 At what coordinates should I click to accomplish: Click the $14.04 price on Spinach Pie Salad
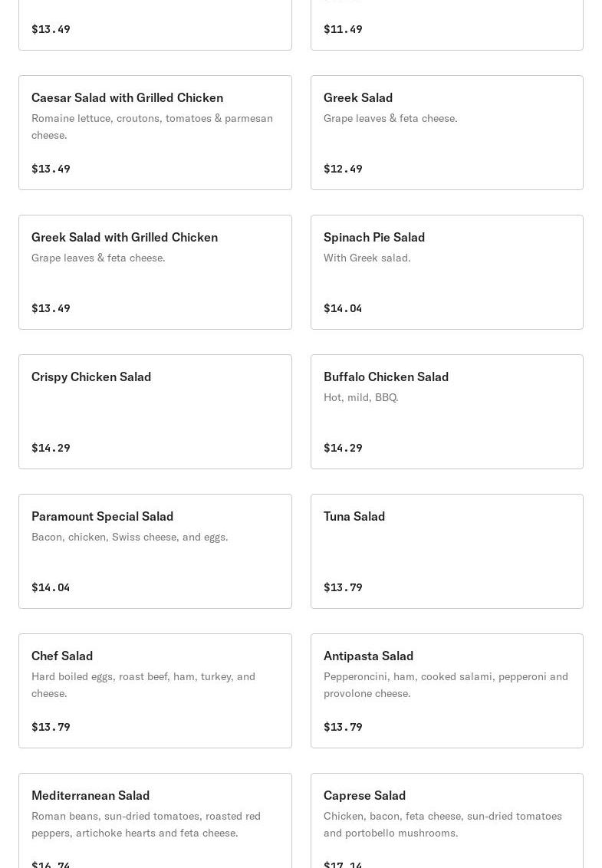point(343,308)
